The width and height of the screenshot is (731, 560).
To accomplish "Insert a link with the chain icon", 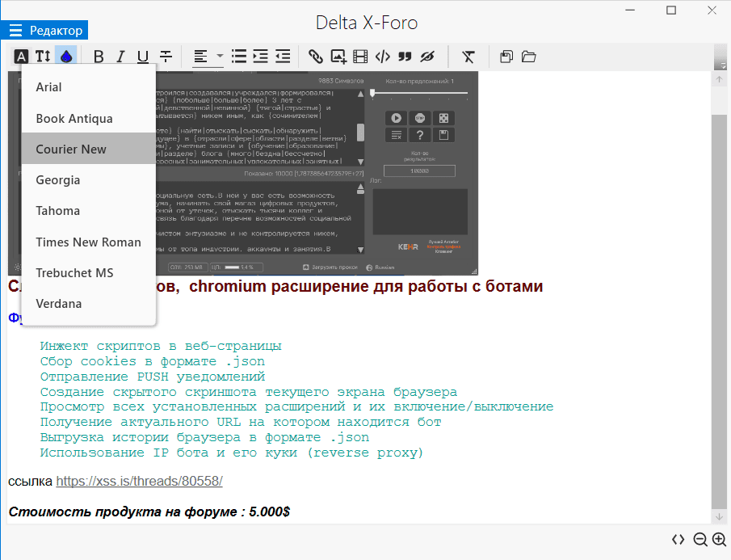I will [316, 57].
